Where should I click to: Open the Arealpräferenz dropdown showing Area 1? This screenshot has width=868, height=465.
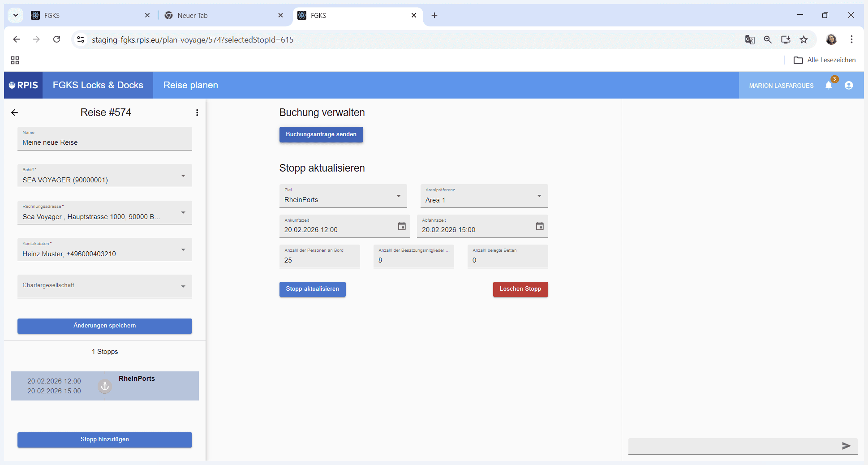pyautogui.click(x=484, y=196)
